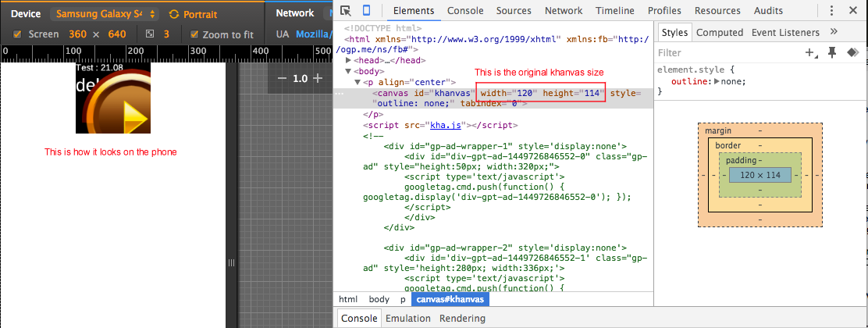Image resolution: width=868 pixels, height=328 pixels.
Task: Open the Sources tab
Action: [x=514, y=10]
